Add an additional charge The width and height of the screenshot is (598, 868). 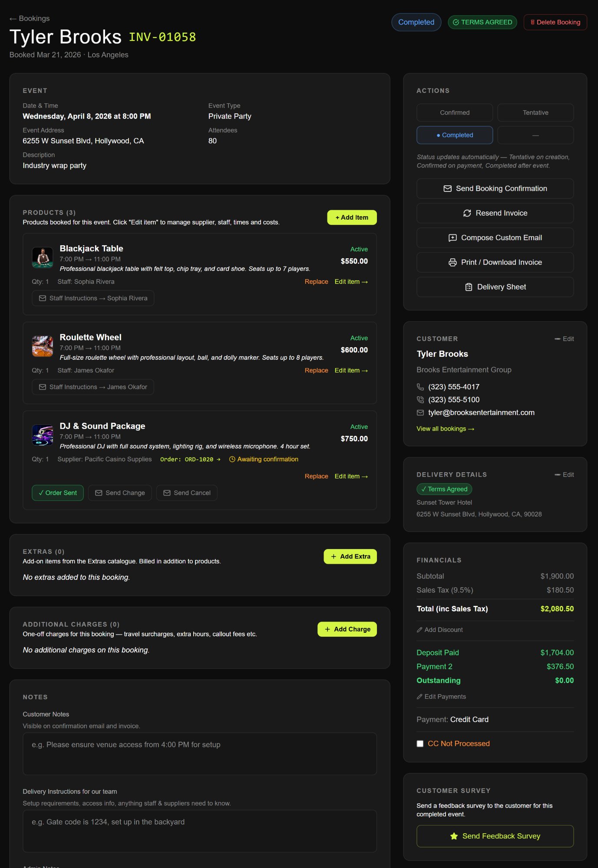point(347,629)
